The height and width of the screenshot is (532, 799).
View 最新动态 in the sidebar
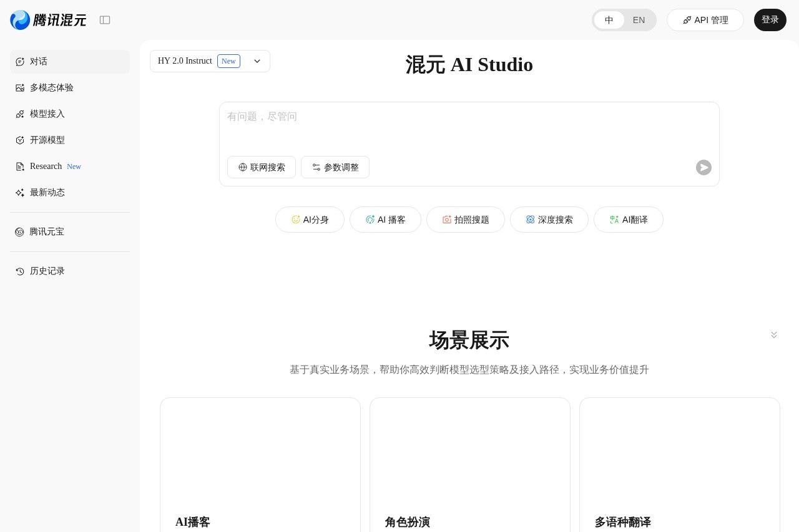pyautogui.click(x=70, y=193)
